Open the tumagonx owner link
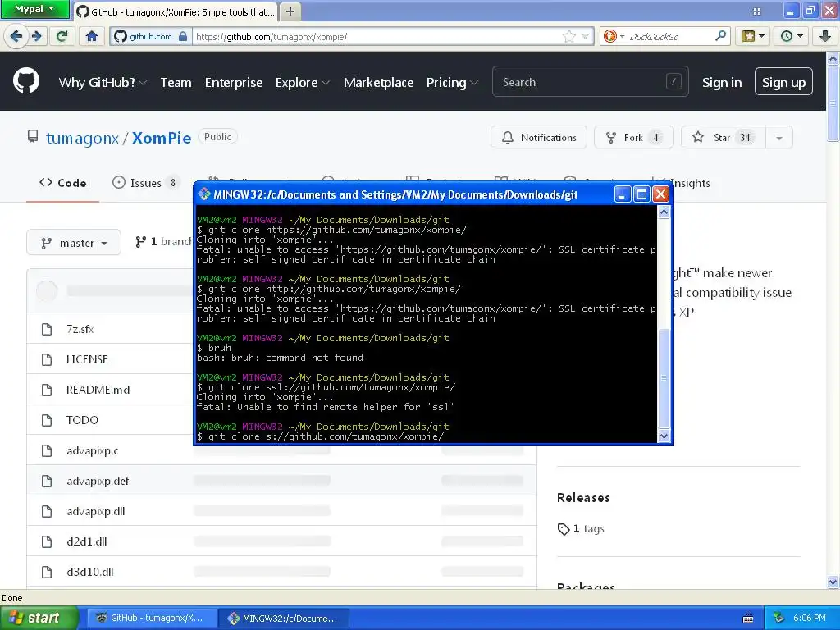840x630 pixels. pyautogui.click(x=83, y=138)
